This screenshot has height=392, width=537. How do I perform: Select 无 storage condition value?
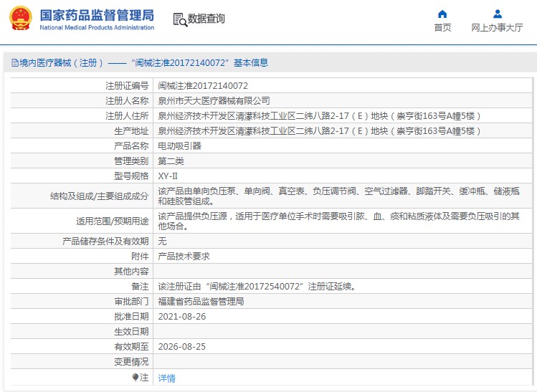[162, 241]
